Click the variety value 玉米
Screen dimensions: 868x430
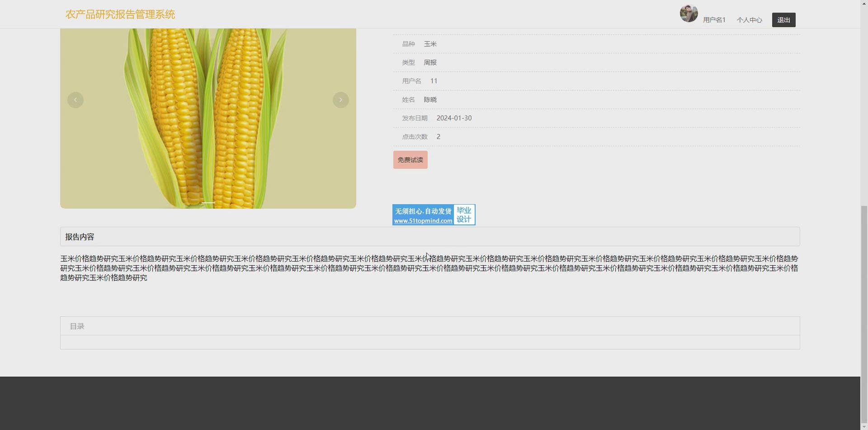(x=430, y=44)
